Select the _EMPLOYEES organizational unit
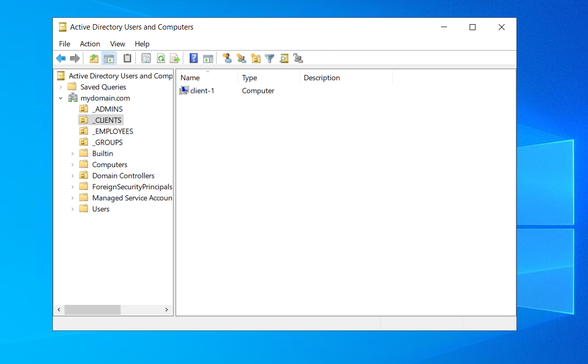This screenshot has width=588, height=364. [112, 131]
